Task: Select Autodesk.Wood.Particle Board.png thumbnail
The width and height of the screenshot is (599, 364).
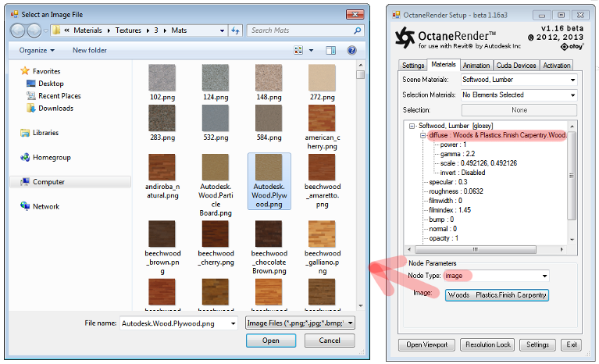Action: click(216, 167)
